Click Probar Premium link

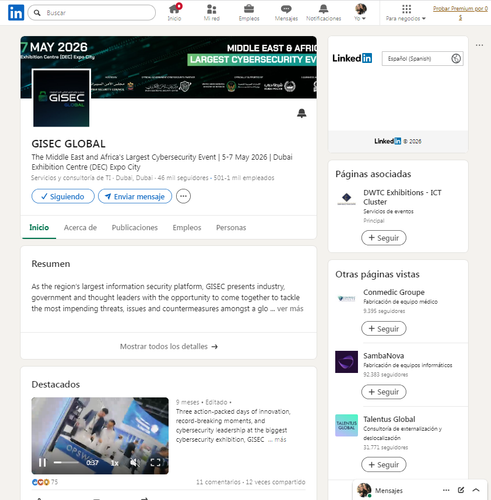460,13
